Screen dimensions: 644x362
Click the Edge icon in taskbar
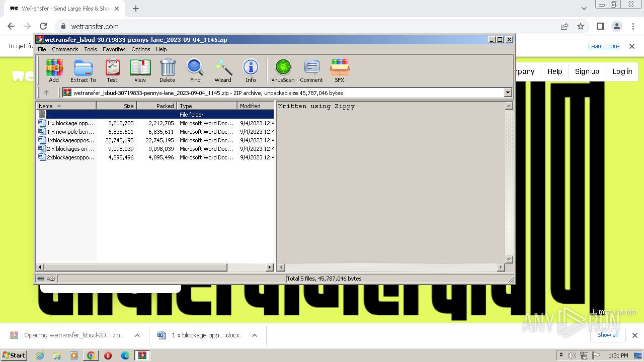click(x=125, y=355)
